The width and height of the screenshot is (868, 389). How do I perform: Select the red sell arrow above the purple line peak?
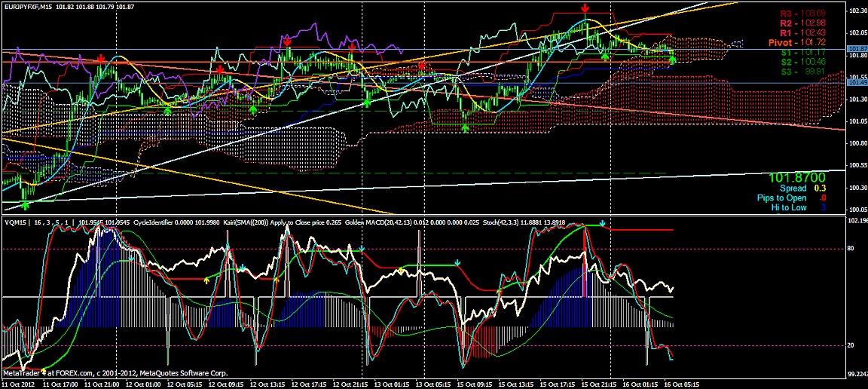[x=287, y=42]
